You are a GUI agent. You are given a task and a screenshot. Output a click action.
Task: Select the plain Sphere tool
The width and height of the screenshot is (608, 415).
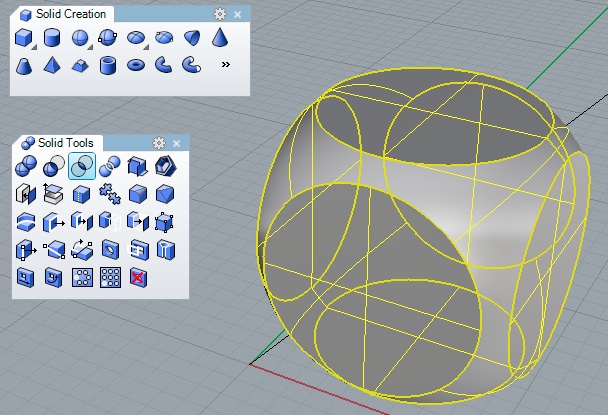tap(80, 38)
